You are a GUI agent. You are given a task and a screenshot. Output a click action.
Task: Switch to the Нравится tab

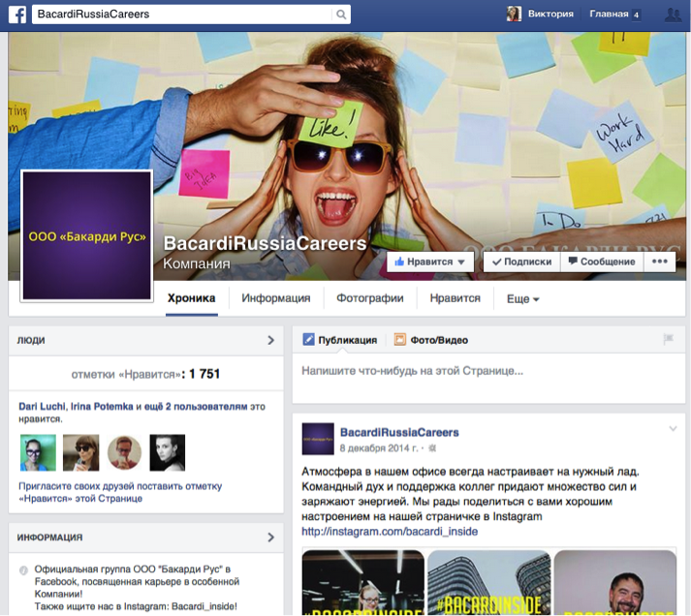pyautogui.click(x=455, y=298)
